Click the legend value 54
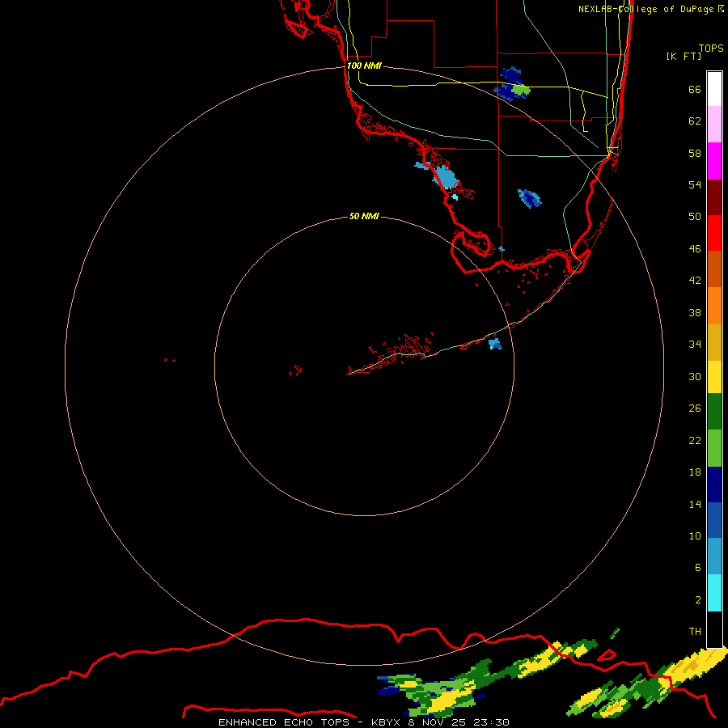Image resolution: width=728 pixels, height=728 pixels. coord(695,184)
